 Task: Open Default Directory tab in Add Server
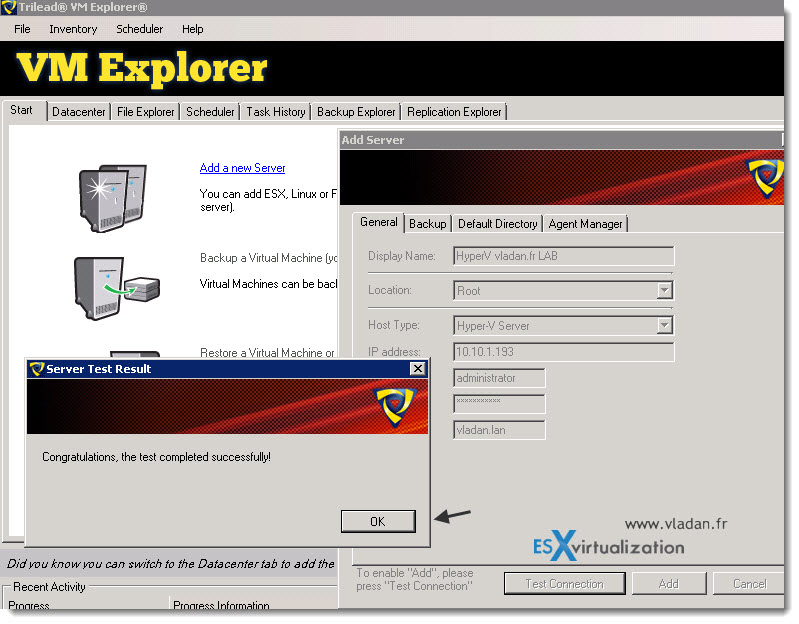(497, 224)
